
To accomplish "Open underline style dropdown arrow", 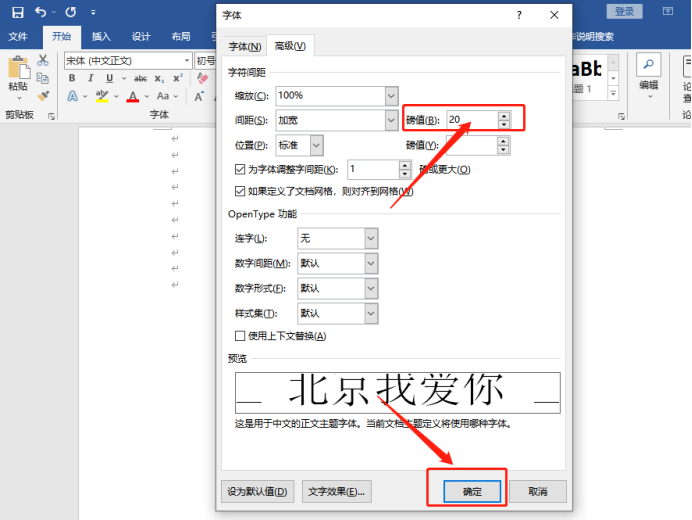I will (124, 79).
